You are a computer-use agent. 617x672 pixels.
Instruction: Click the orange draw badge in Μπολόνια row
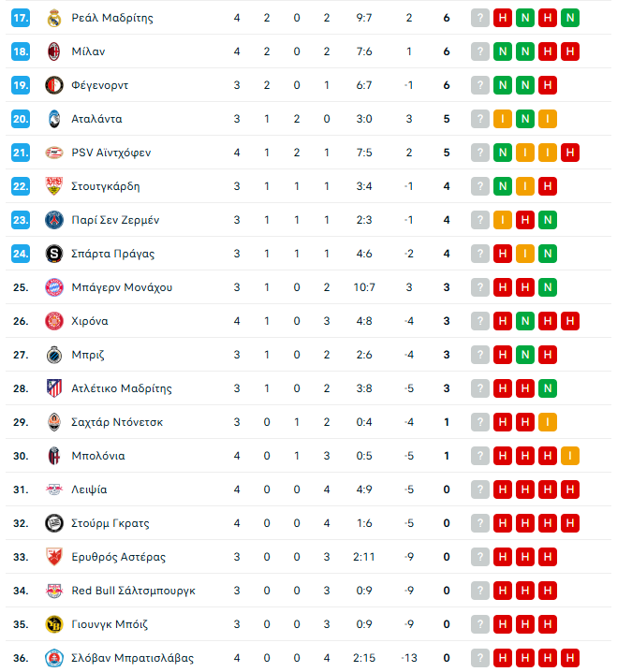click(x=569, y=456)
